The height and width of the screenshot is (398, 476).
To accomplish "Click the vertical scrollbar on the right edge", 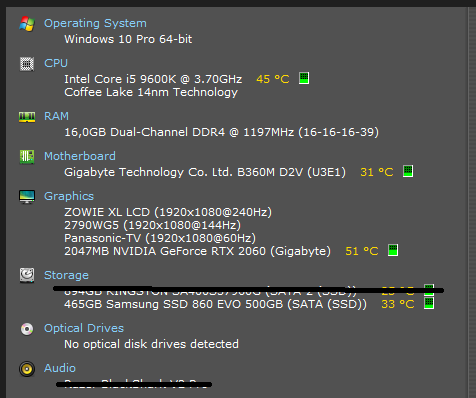I will tap(472, 202).
